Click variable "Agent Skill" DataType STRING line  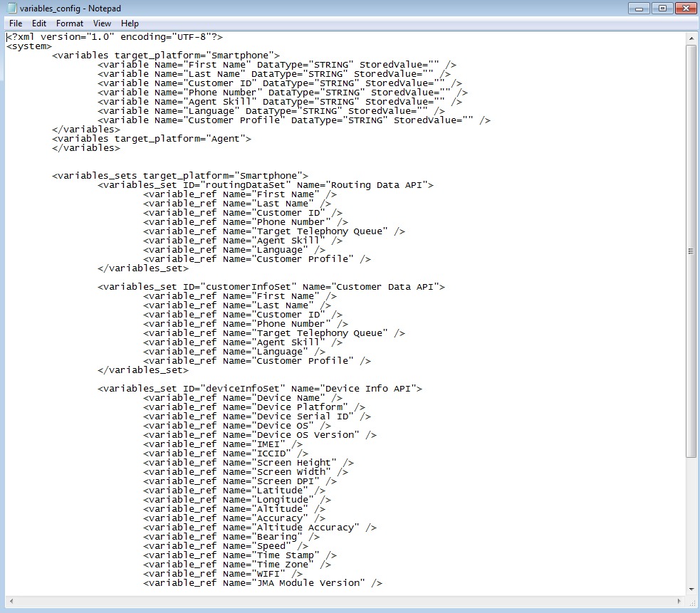point(280,102)
